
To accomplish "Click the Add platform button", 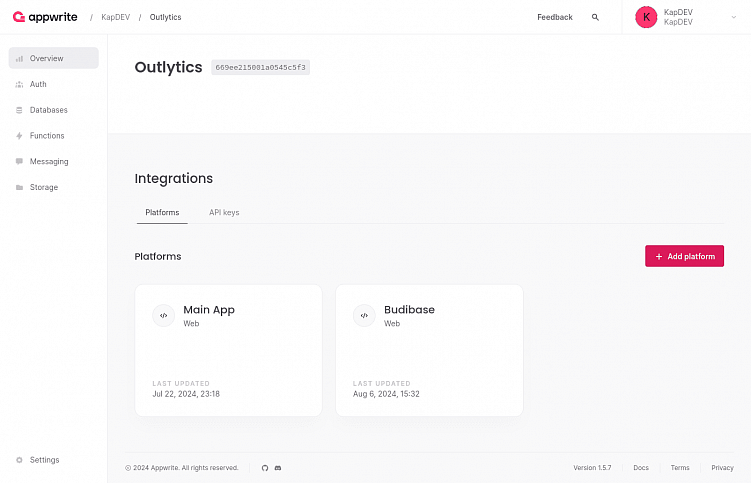I will [684, 256].
